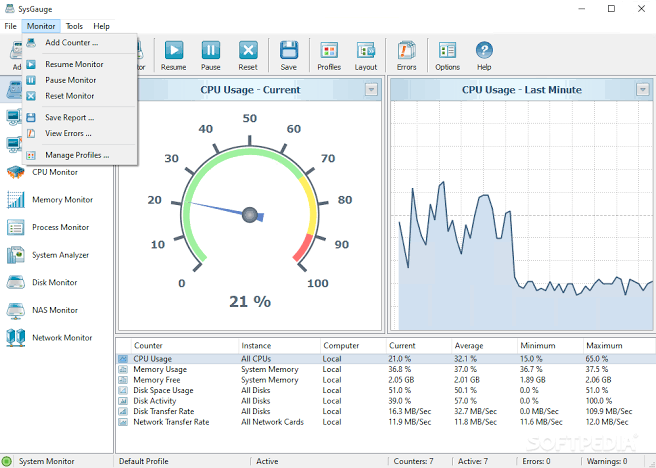656x468 pixels.
Task: Select the CPU Monitor sidebar icon
Action: coord(16,172)
